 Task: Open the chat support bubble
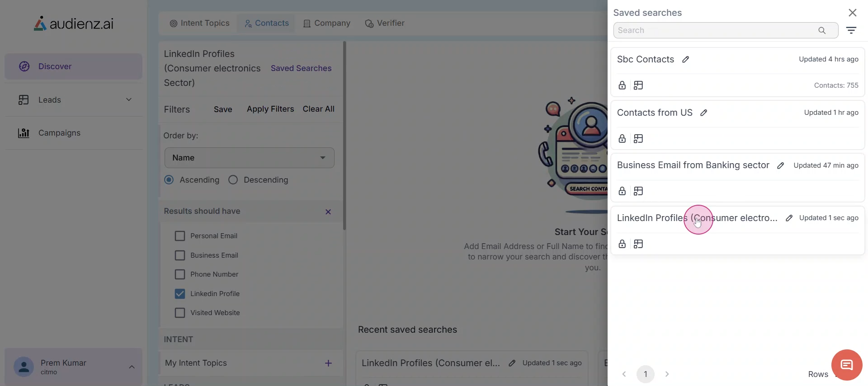[846, 365]
